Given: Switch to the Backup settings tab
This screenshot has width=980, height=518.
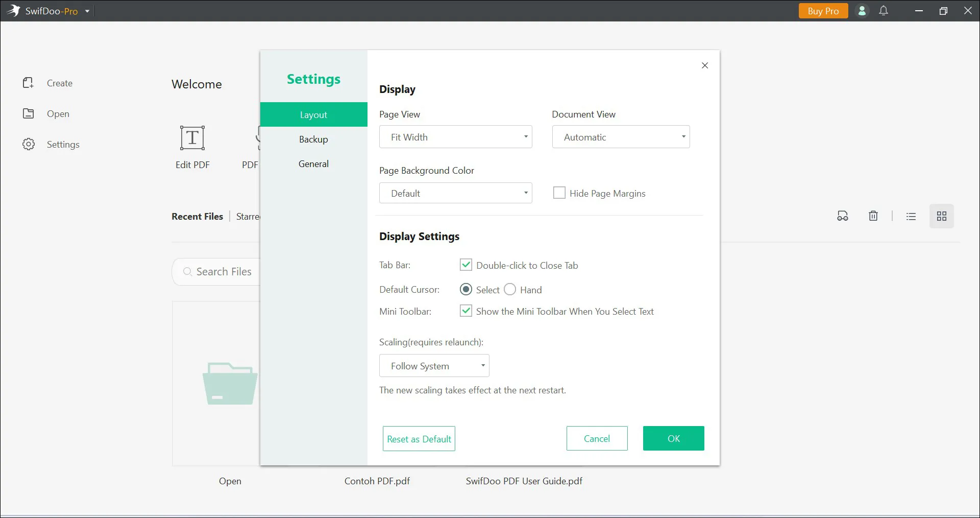Looking at the screenshot, I should pos(313,139).
